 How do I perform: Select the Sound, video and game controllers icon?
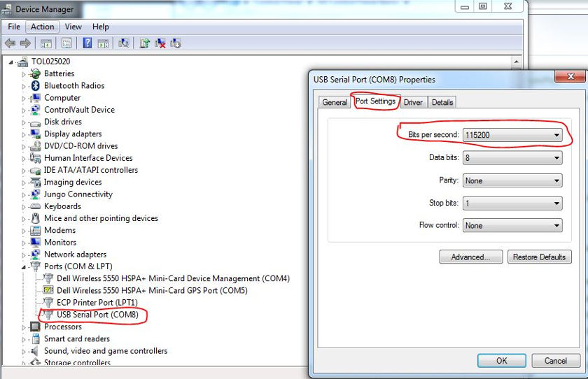tap(34, 351)
